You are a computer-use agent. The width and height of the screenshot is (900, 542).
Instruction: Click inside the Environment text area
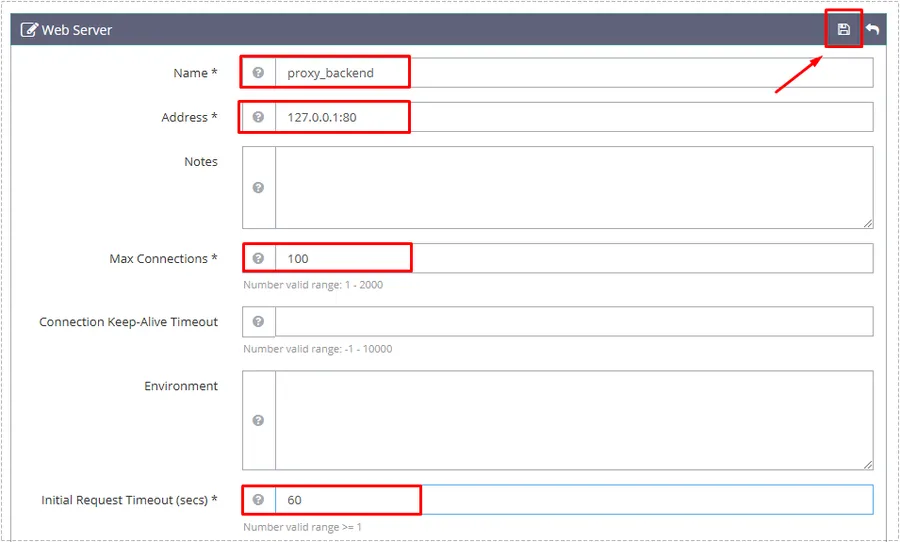[575, 421]
